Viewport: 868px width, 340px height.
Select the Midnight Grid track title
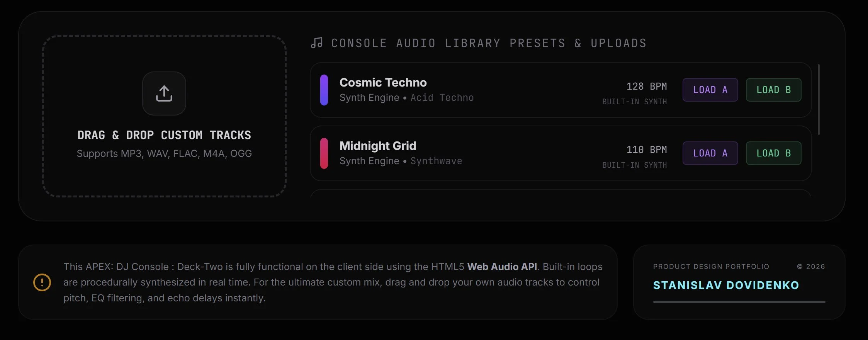pyautogui.click(x=378, y=146)
